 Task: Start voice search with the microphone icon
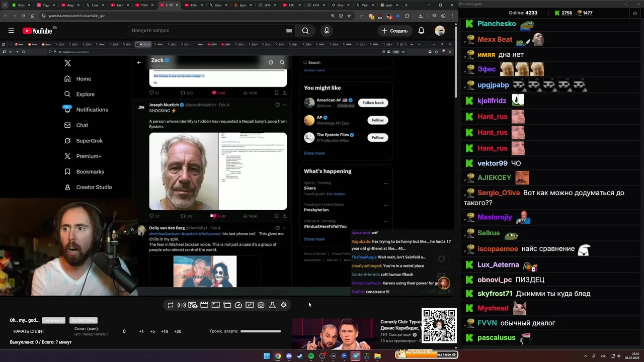(x=327, y=31)
